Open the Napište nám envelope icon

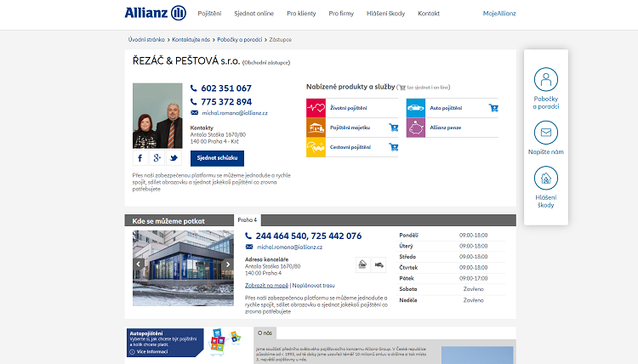click(546, 133)
